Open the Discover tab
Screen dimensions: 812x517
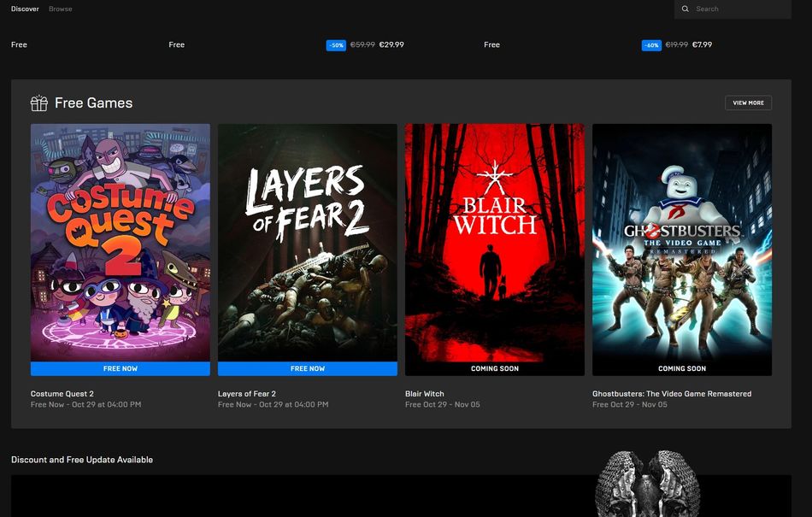click(x=25, y=9)
